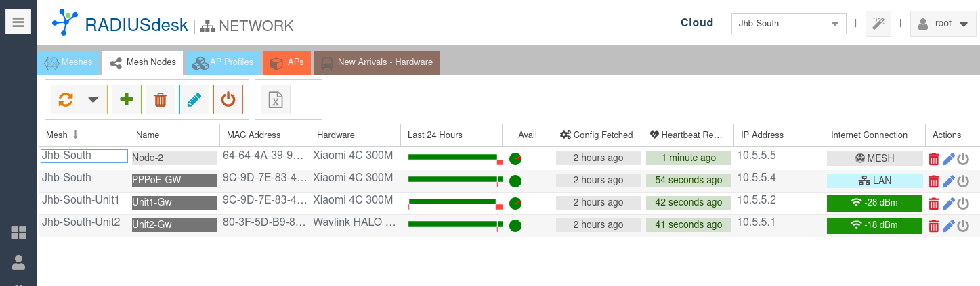Viewport: 980px width, 286px height.
Task: Click the green add node plus icon
Action: pyautogui.click(x=127, y=99)
